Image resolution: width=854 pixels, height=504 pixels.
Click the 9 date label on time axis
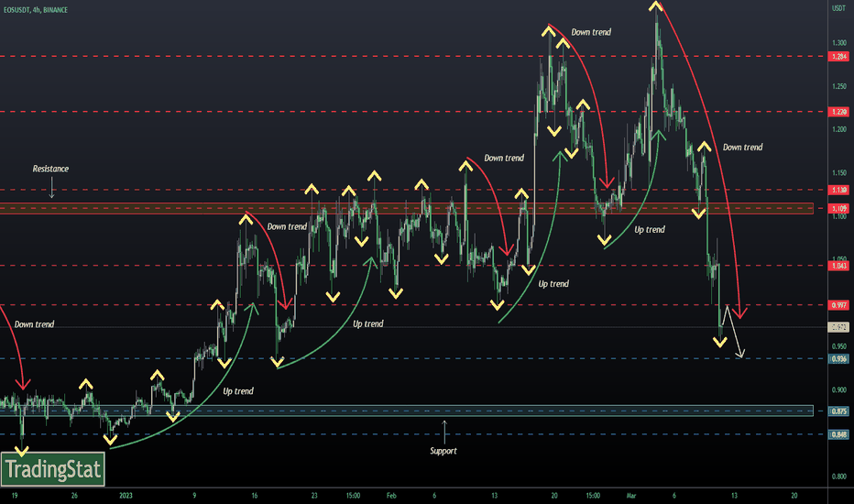click(194, 495)
